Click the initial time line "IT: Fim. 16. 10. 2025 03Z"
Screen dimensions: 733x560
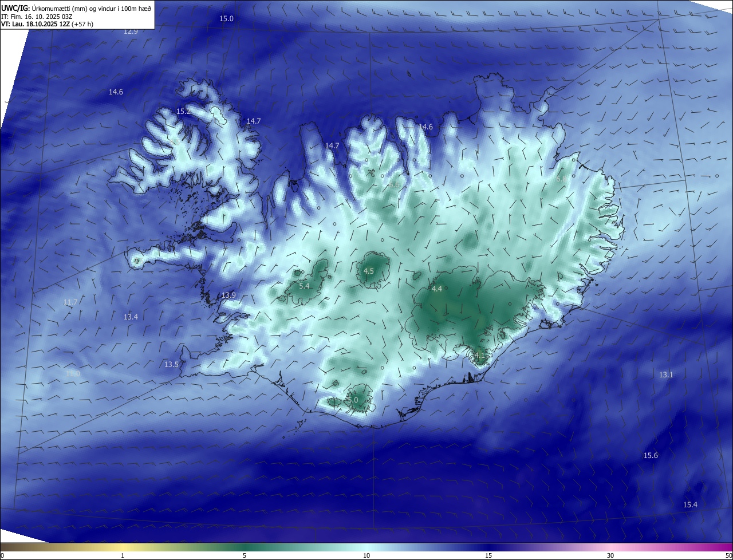[36, 16]
